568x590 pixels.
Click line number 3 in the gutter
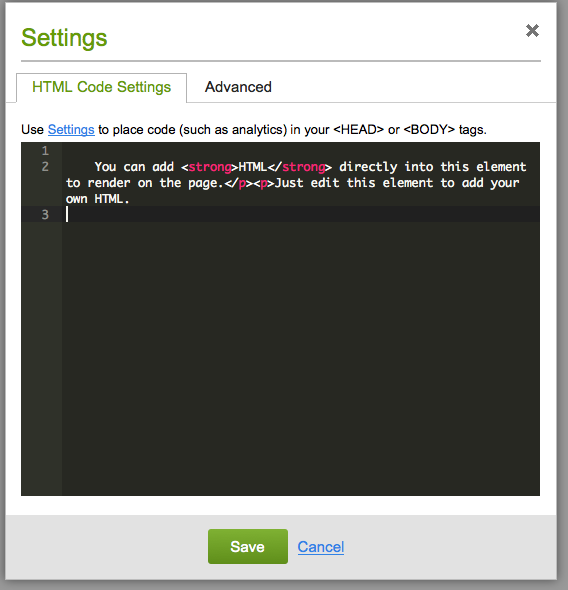tap(45, 214)
